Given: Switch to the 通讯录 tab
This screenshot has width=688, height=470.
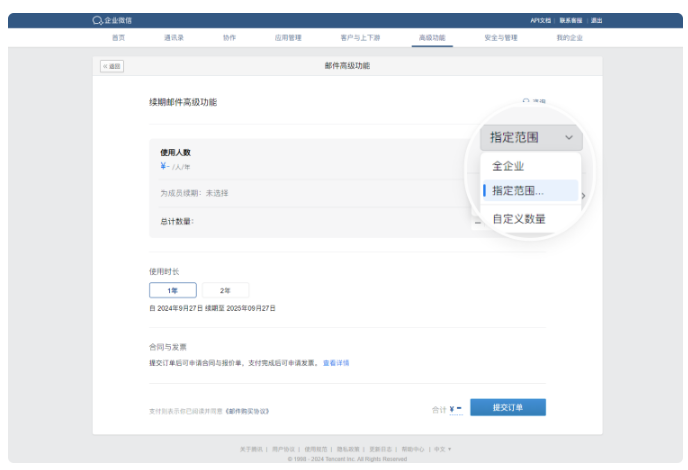Looking at the screenshot, I should tap(174, 37).
